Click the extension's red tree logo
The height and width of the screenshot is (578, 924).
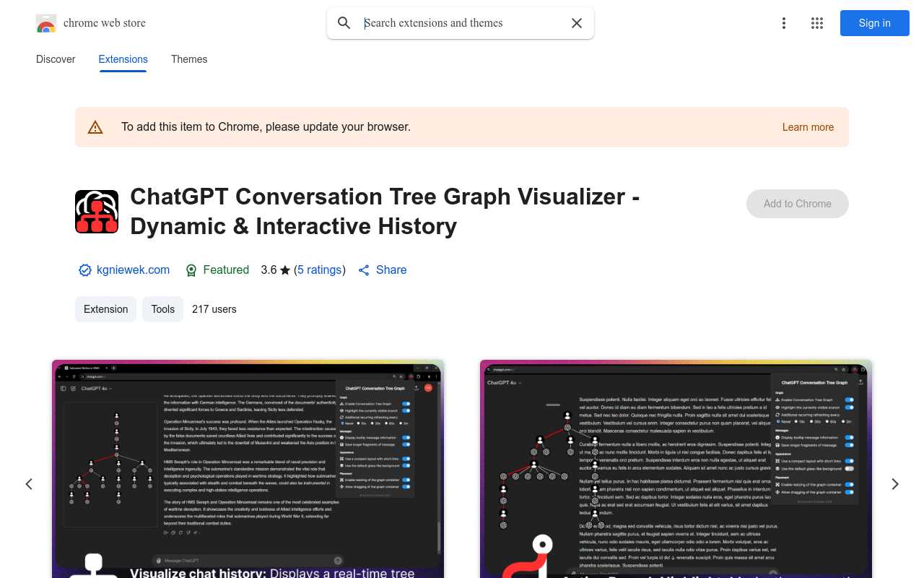(97, 212)
